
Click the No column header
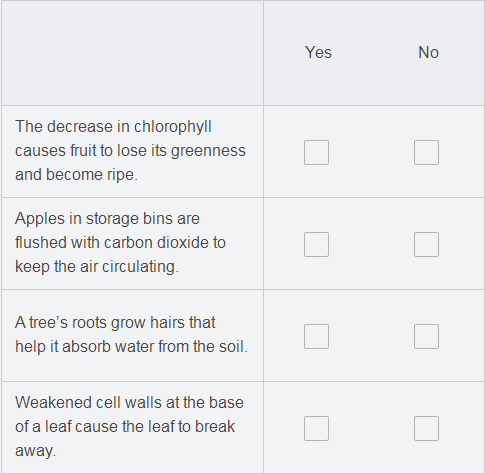point(428,53)
